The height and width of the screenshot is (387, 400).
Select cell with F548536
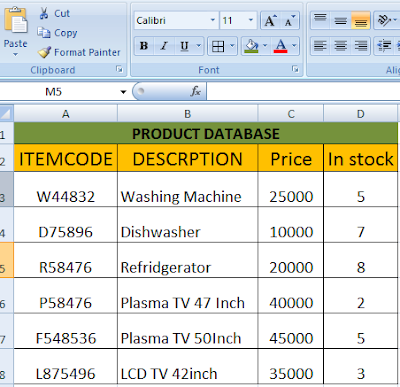[66, 331]
